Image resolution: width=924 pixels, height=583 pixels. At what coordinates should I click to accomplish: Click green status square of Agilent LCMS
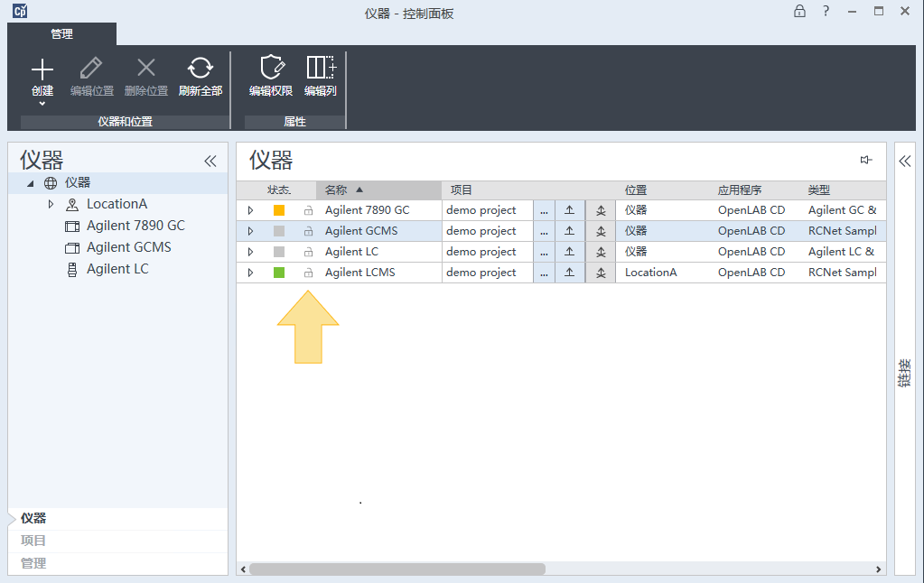279,273
